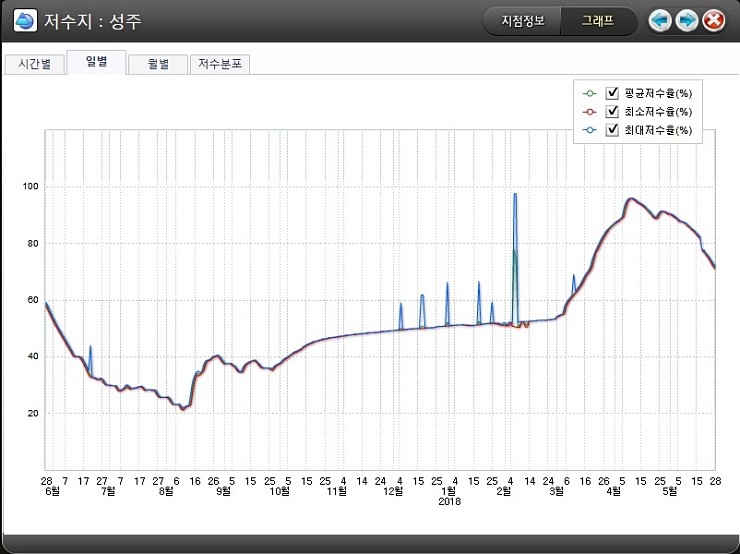
Task: Click the 80 y-axis label
Action: [33, 243]
